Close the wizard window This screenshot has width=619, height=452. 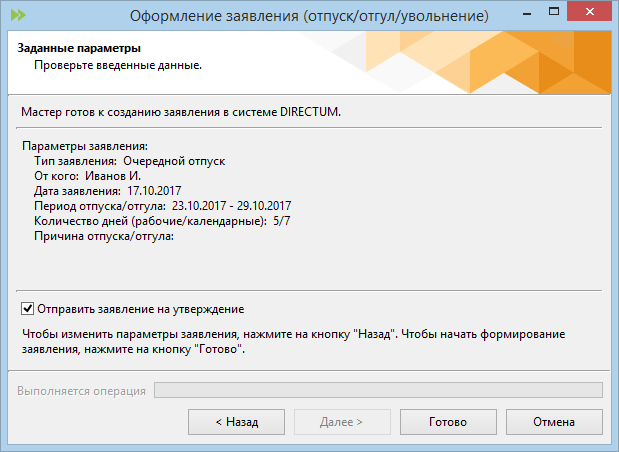click(589, 11)
